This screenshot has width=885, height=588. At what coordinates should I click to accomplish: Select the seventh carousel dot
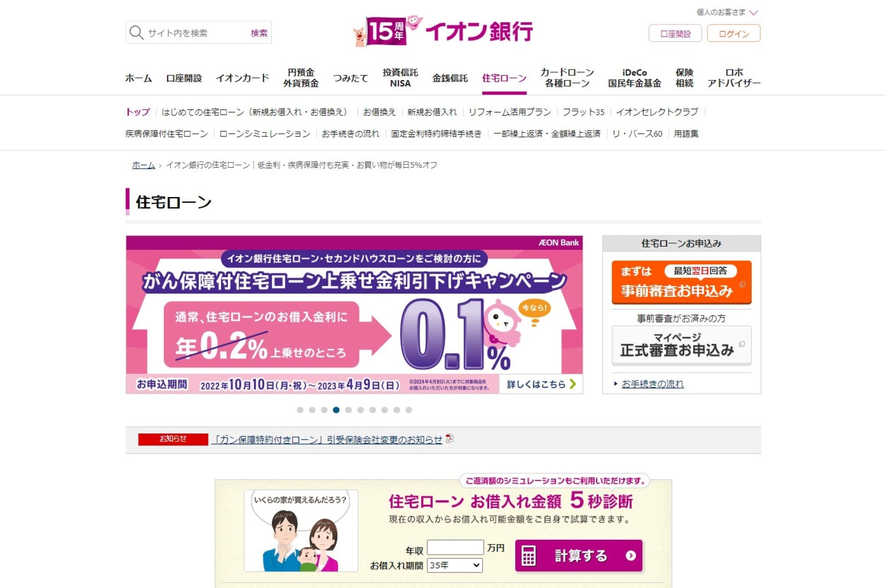coord(373,410)
